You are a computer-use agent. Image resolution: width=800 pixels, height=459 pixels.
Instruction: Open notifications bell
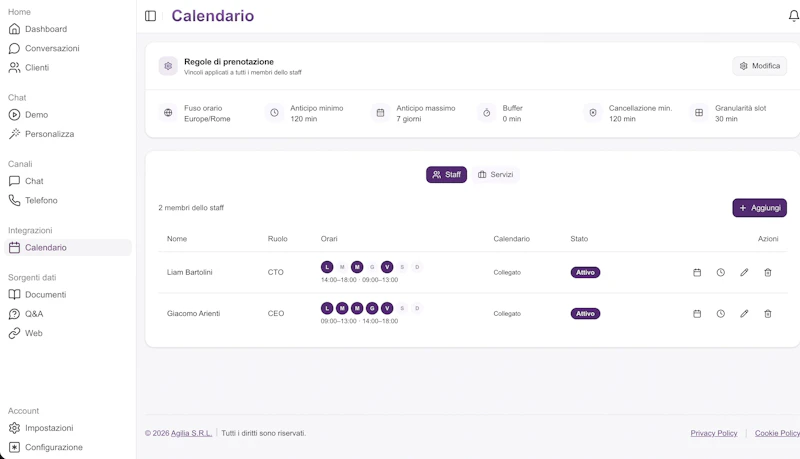(x=793, y=16)
